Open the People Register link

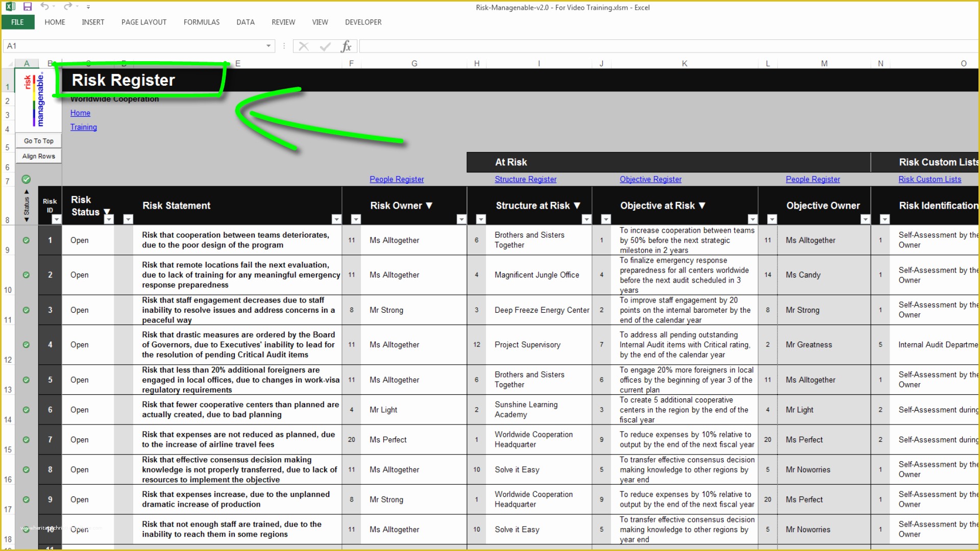pos(397,179)
